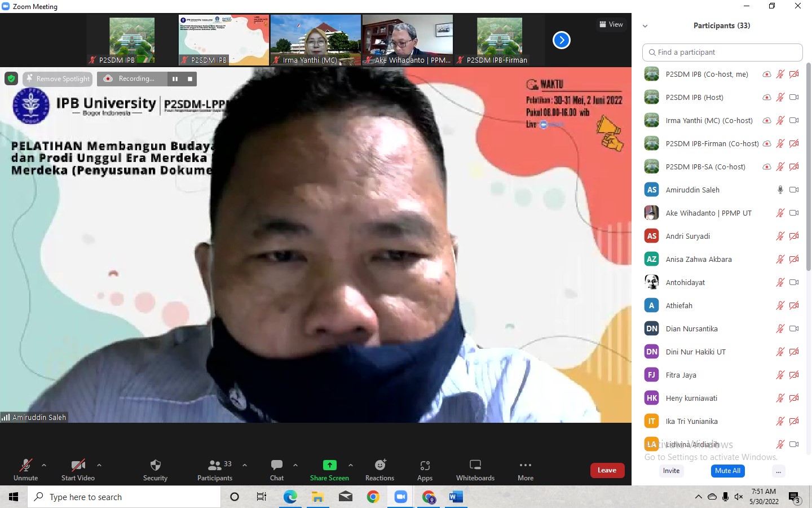812x508 pixels.
Task: Click the Find a participant search field
Action: point(722,52)
